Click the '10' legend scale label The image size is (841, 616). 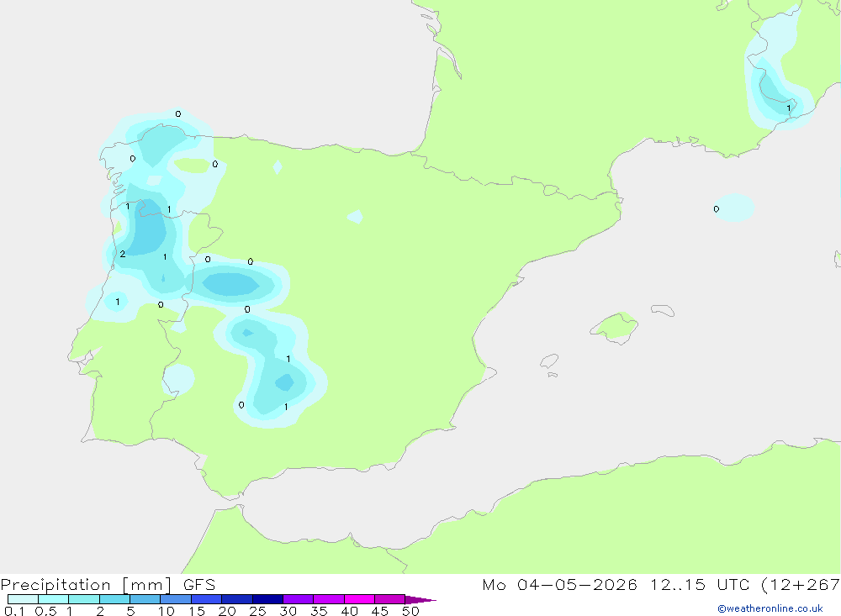[x=167, y=611]
